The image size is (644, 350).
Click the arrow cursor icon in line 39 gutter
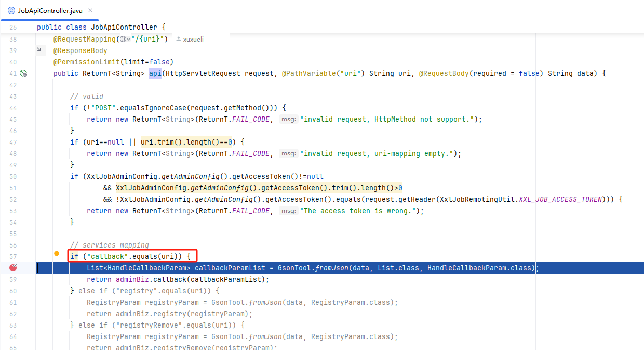click(41, 50)
